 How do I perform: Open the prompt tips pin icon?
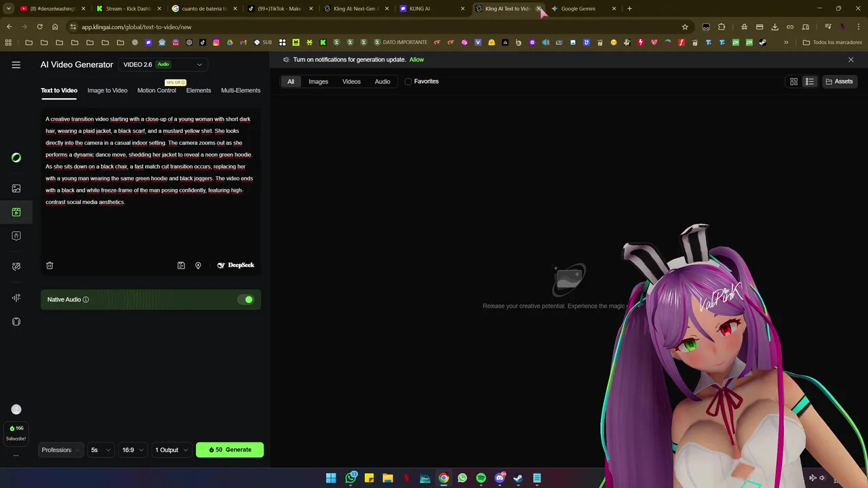click(x=198, y=266)
